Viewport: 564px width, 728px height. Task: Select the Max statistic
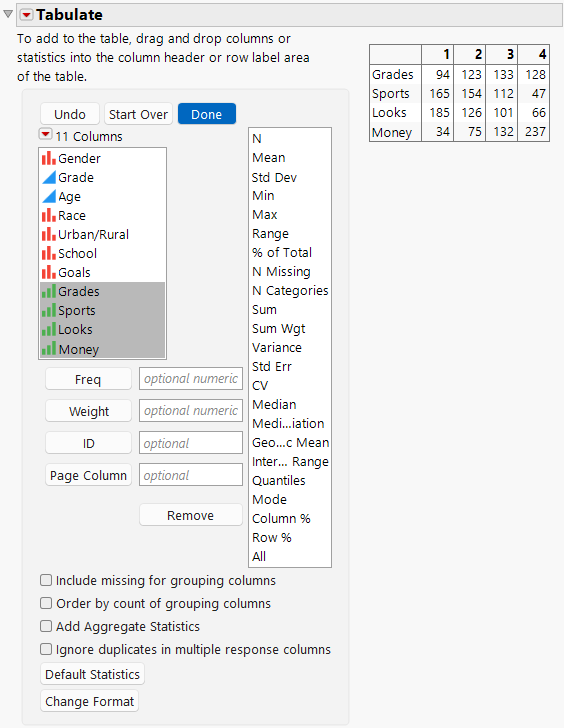(265, 214)
